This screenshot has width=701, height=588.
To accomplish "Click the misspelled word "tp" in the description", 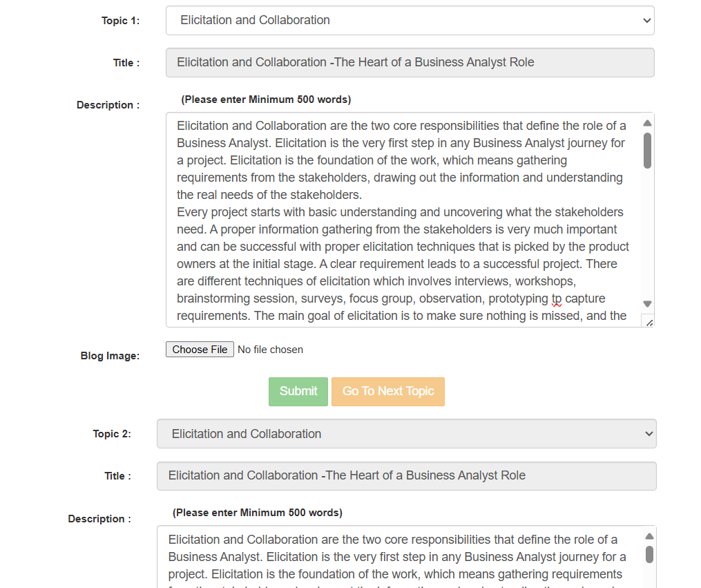I will [557, 299].
